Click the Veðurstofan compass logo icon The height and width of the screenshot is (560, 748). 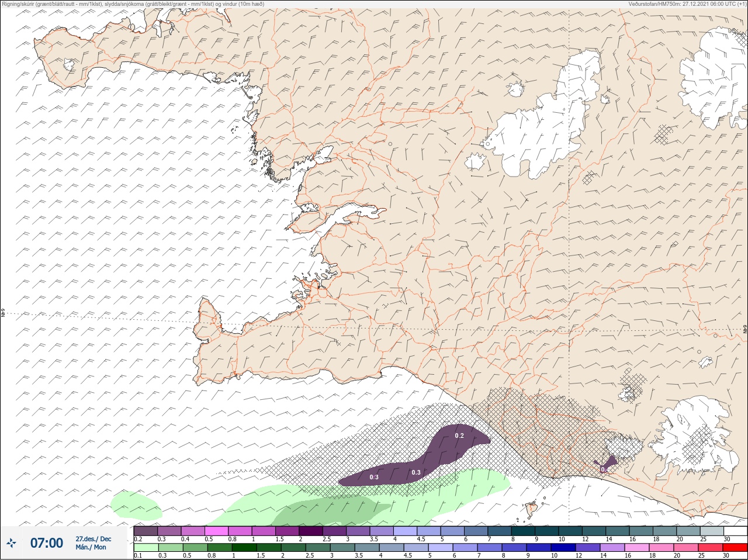click(x=11, y=543)
